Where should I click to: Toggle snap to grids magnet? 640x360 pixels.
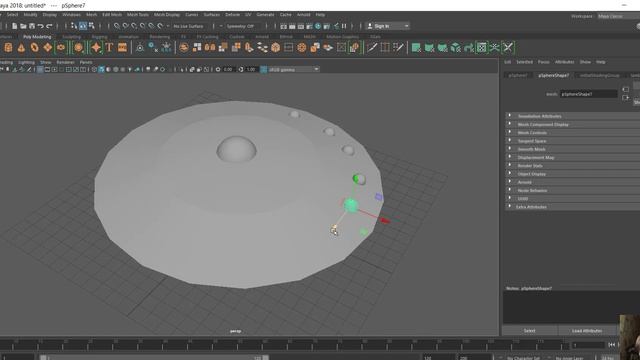117,26
